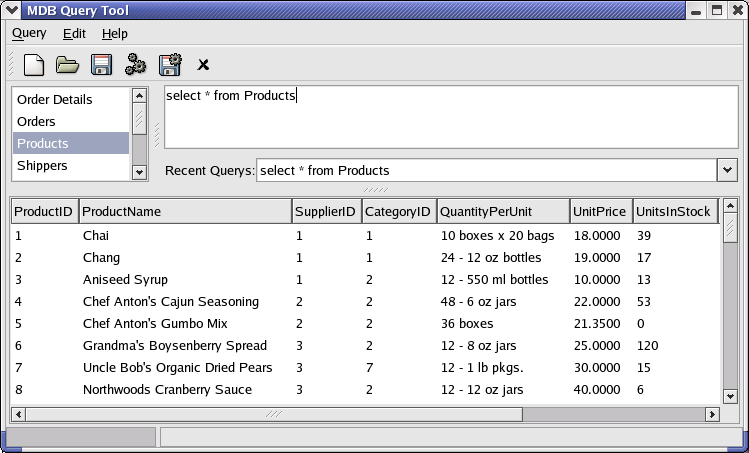The width and height of the screenshot is (749, 453).
Task: Open the Edit menu
Action: pos(74,33)
